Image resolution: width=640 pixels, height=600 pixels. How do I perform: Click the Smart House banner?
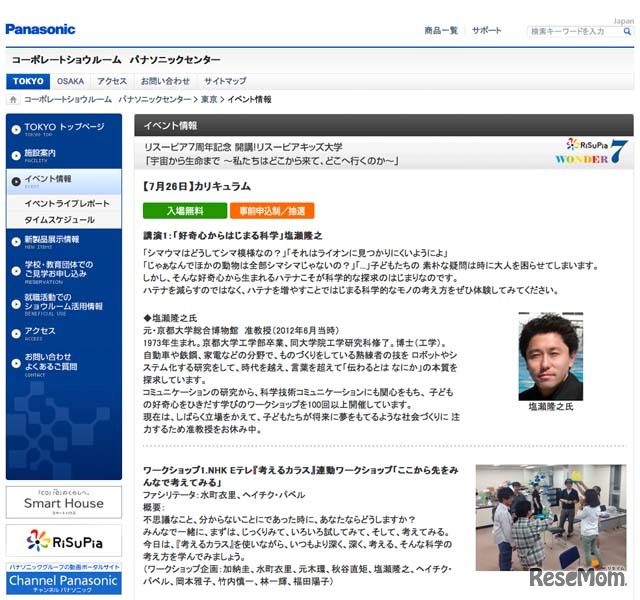[64, 502]
